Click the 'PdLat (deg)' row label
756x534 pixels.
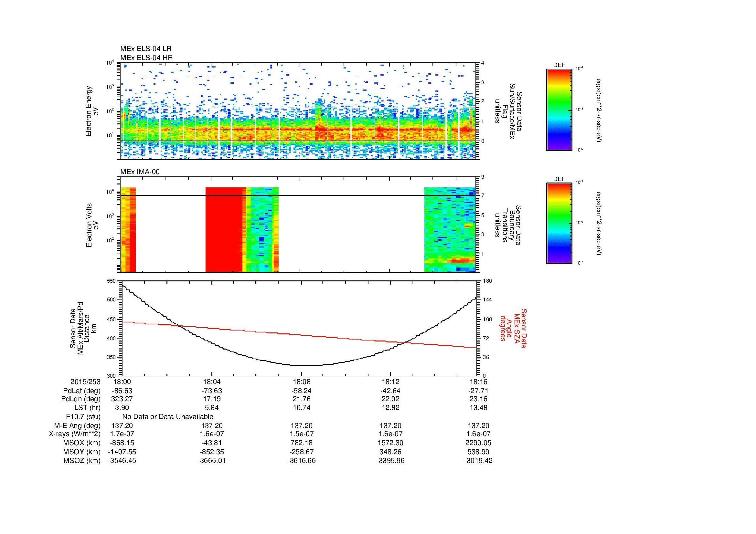[x=82, y=391]
